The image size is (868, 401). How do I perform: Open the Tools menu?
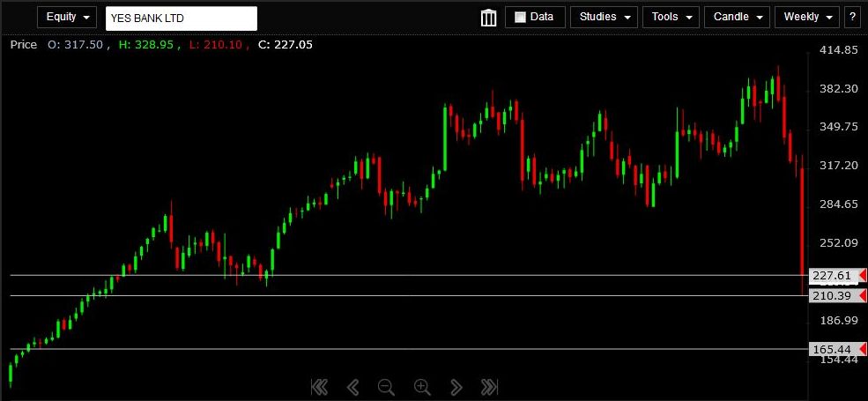pyautogui.click(x=671, y=17)
